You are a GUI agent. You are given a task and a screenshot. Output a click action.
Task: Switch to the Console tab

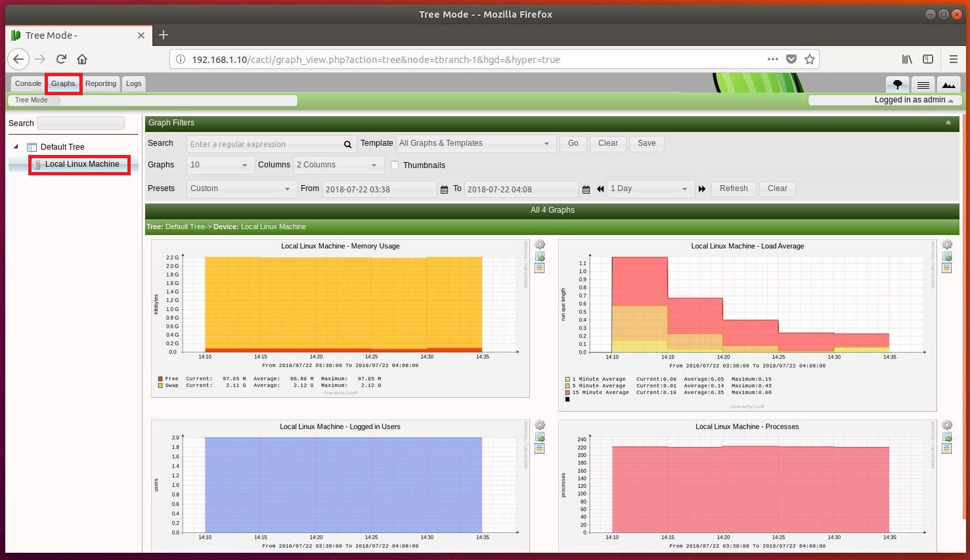point(28,84)
